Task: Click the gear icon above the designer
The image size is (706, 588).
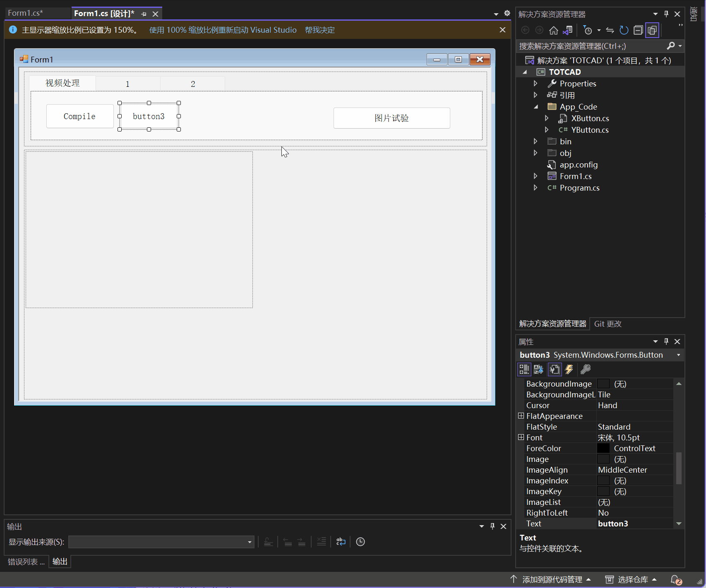Action: pos(507,13)
